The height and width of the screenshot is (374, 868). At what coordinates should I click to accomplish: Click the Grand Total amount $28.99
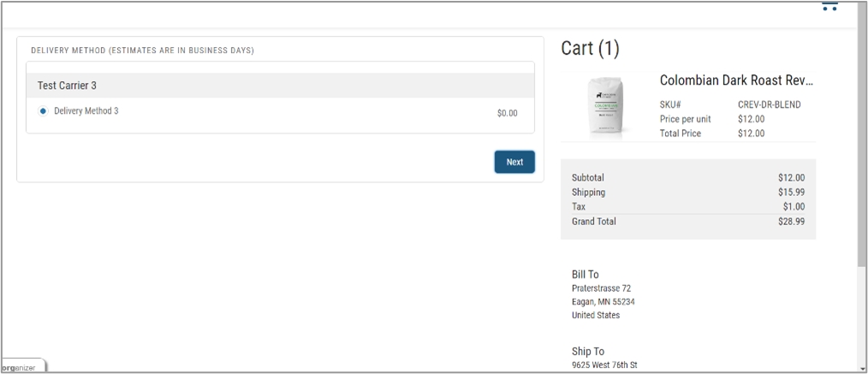coord(791,222)
